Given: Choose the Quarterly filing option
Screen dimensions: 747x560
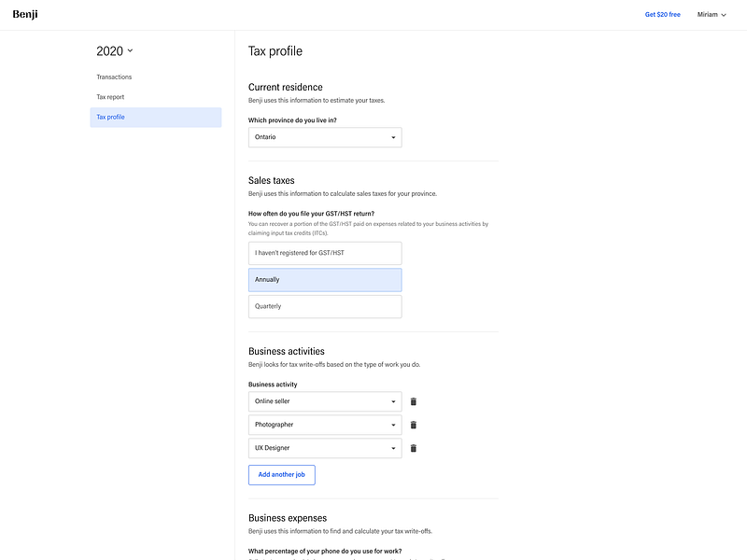Looking at the screenshot, I should pos(325,306).
